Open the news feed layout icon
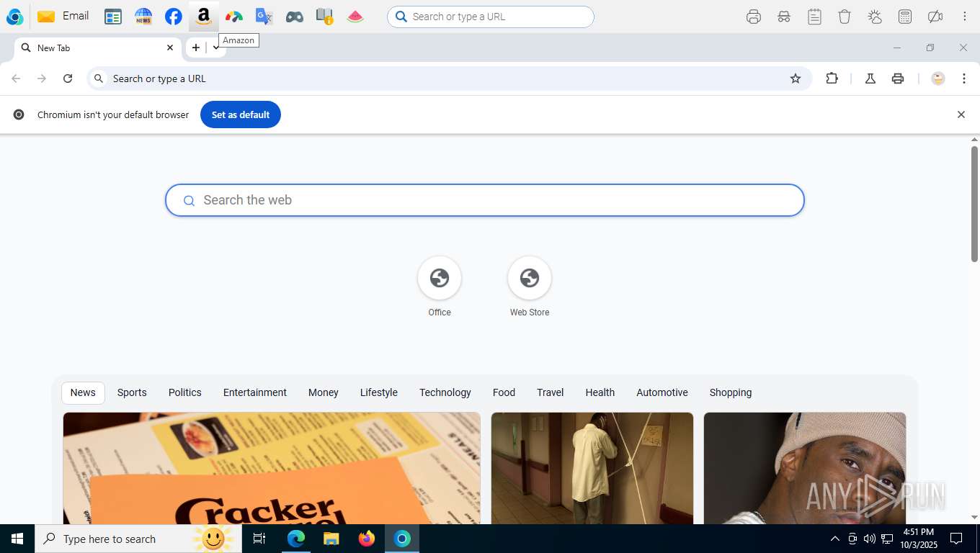The width and height of the screenshot is (980, 553). pos(113,17)
